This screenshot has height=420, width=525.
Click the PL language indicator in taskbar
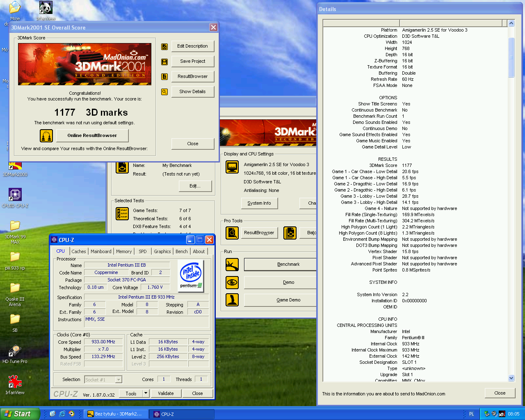471,414
